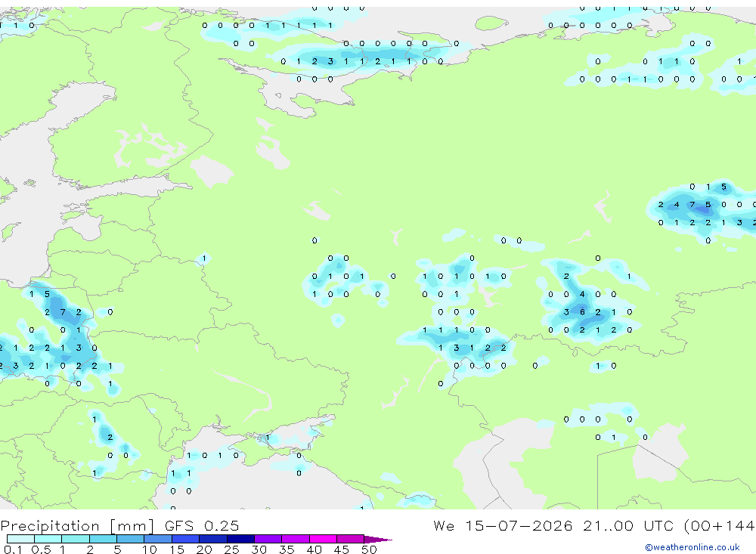The width and height of the screenshot is (756, 554).
Task: Select the 5–10 mm blue legend swatch
Action: coord(131,539)
